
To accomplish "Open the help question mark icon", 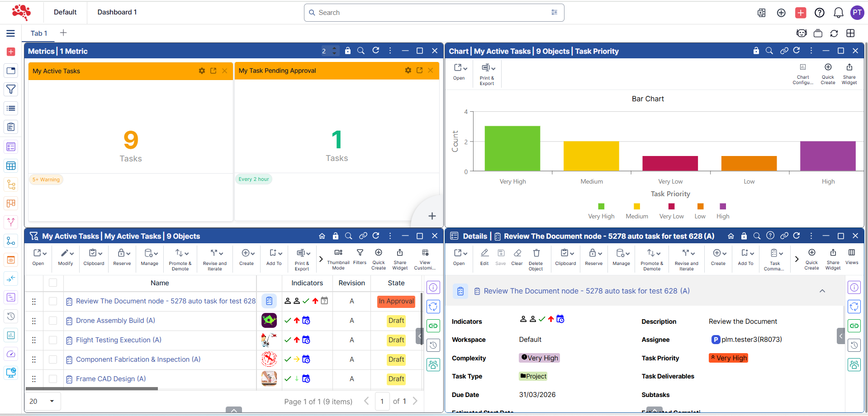I will pyautogui.click(x=819, y=13).
